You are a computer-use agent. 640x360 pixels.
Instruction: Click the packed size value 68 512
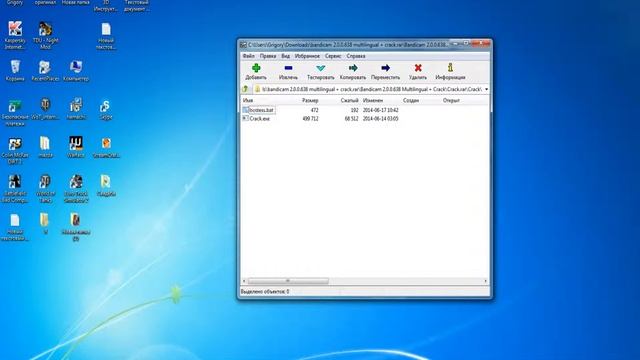pyautogui.click(x=351, y=119)
